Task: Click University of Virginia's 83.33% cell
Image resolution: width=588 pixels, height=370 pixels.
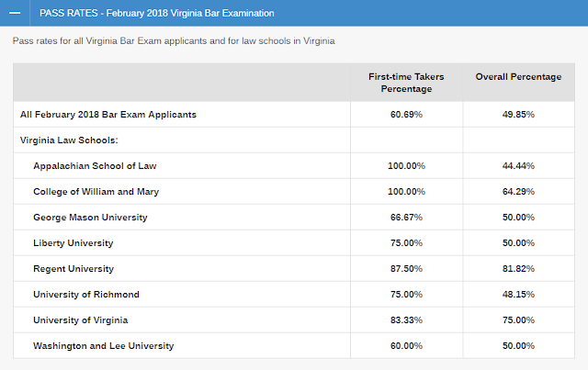Action: [406, 320]
